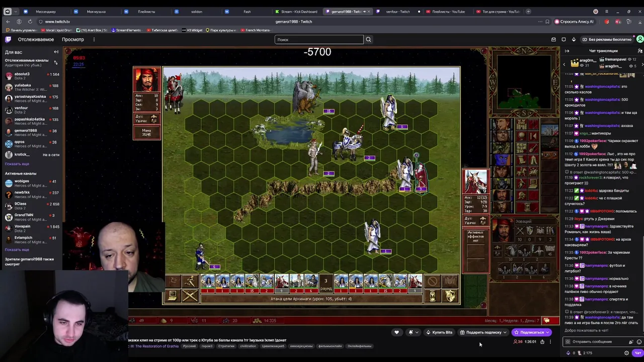Click the Спросить Алису AI button
Screen dimensions: 644x362
574,22
